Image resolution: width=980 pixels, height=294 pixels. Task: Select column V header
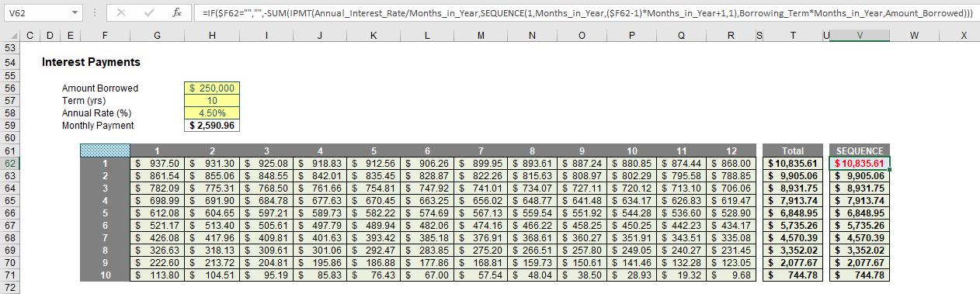coord(859,36)
